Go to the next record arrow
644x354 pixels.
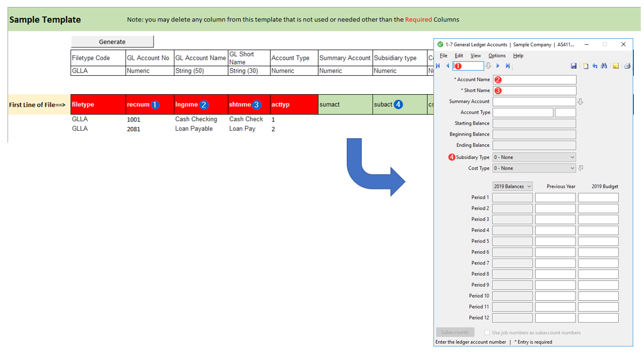pyautogui.click(x=498, y=66)
